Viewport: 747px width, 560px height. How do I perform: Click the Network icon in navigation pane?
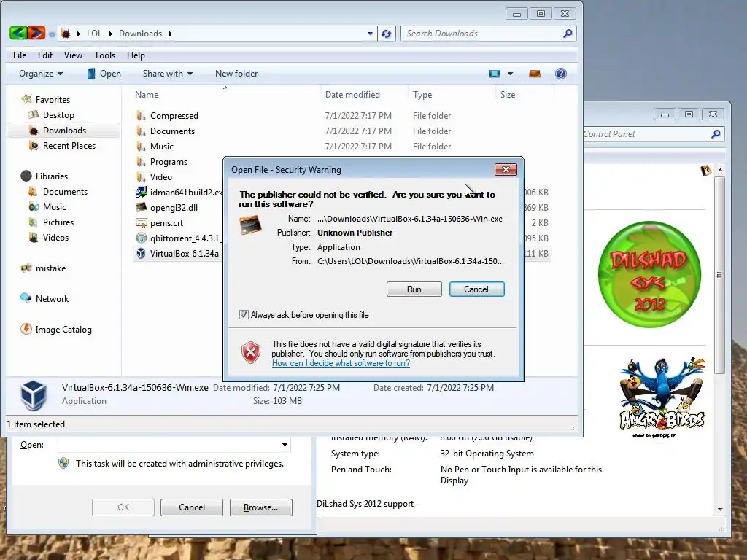pos(26,298)
